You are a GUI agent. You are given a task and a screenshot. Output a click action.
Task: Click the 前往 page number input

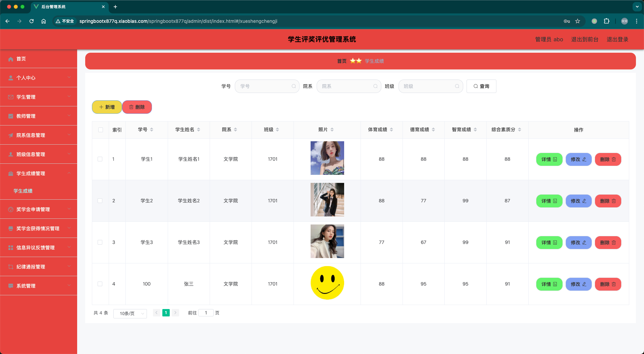tap(206, 313)
